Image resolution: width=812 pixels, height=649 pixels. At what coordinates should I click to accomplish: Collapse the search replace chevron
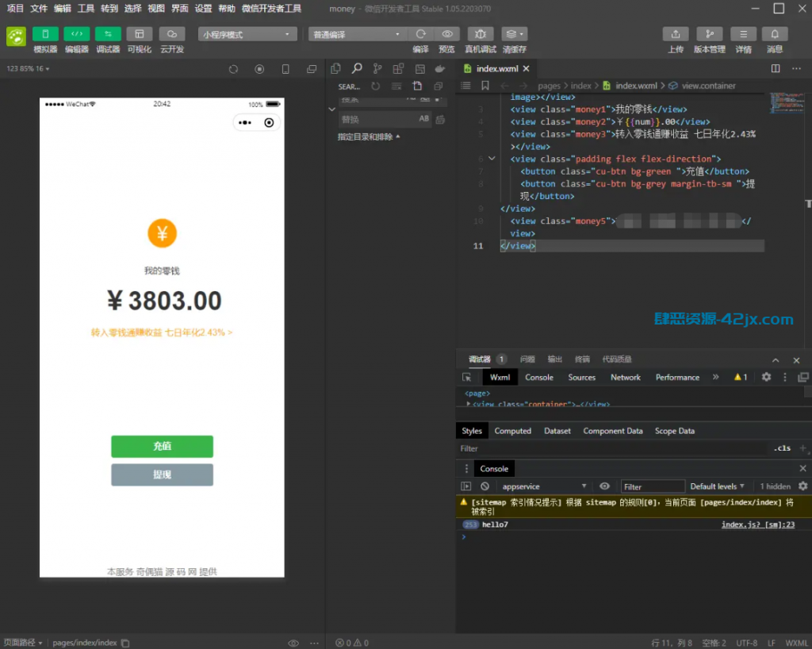(x=332, y=109)
